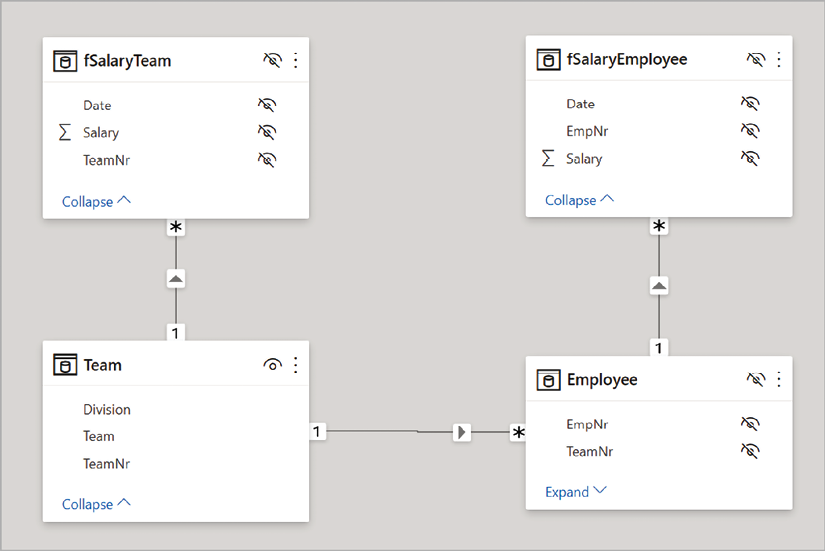Toggle visibility of the fSalaryEmployee table
Viewport: 825px width, 551px height.
pyautogui.click(x=756, y=59)
